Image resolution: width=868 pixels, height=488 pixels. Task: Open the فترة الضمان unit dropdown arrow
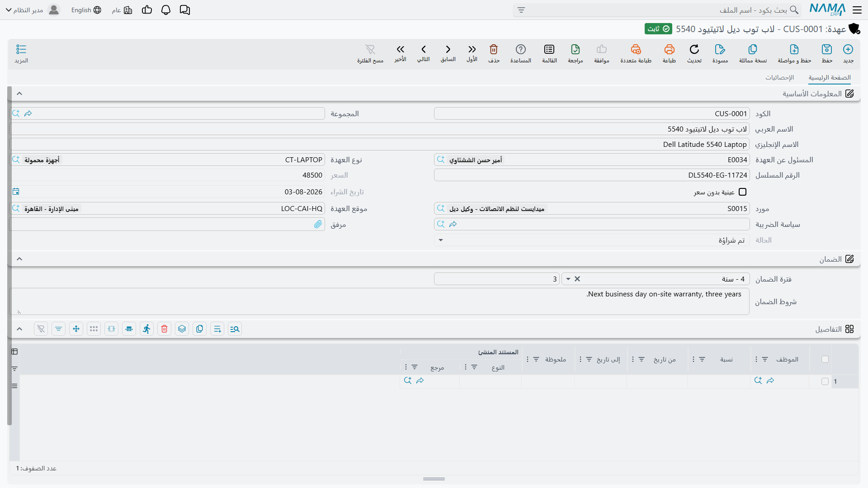[568, 279]
